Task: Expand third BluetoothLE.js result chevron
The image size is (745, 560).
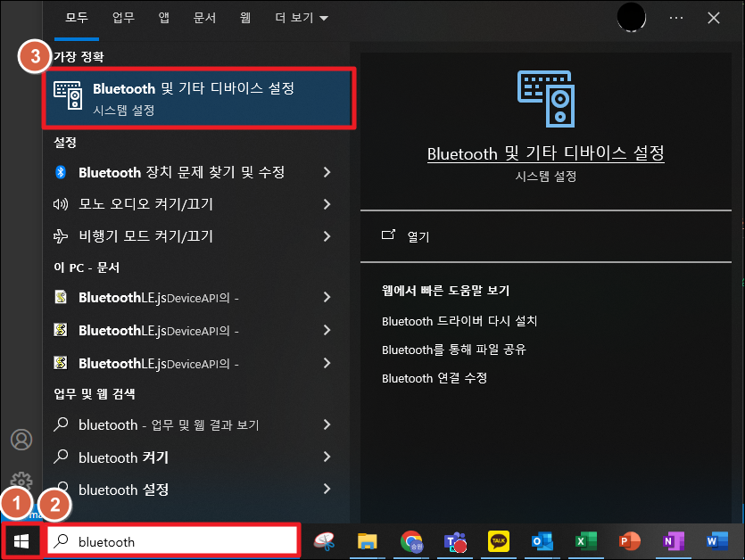Action: tap(327, 363)
